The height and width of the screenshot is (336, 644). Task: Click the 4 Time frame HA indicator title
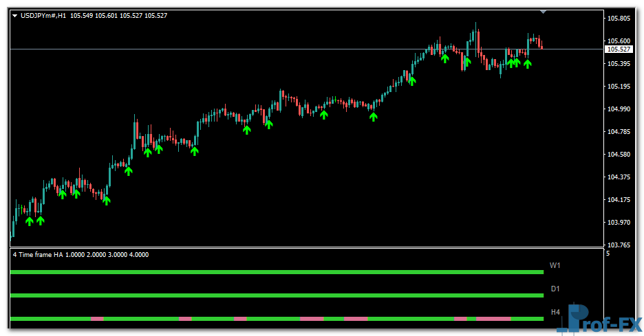(x=80, y=255)
